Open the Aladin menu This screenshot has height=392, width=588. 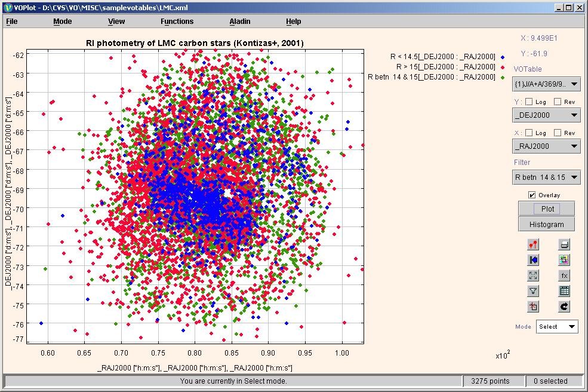[240, 22]
